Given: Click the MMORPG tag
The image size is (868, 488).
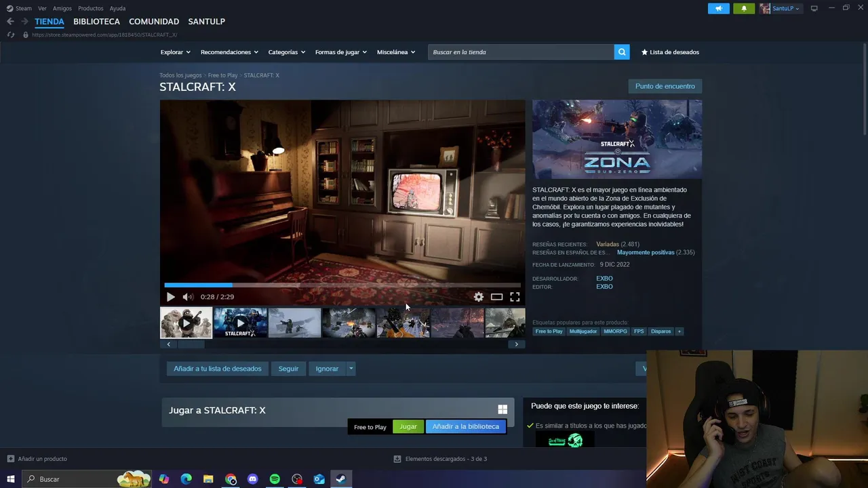Looking at the screenshot, I should (615, 331).
